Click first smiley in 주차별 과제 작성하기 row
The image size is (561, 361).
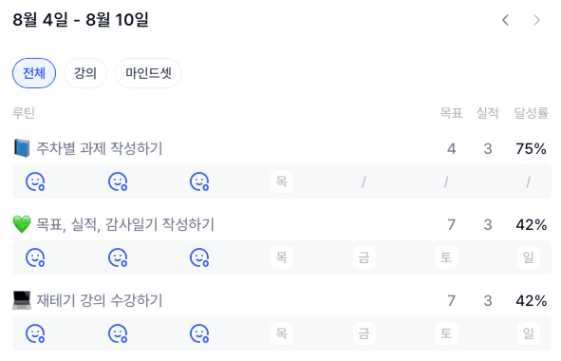(35, 182)
